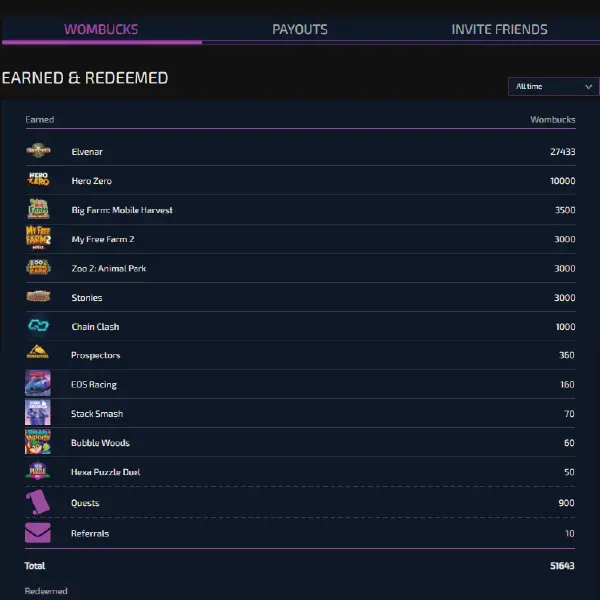This screenshot has height=600, width=600.
Task: Select Hero Zero's 10000 Wombucks value
Action: [562, 181]
